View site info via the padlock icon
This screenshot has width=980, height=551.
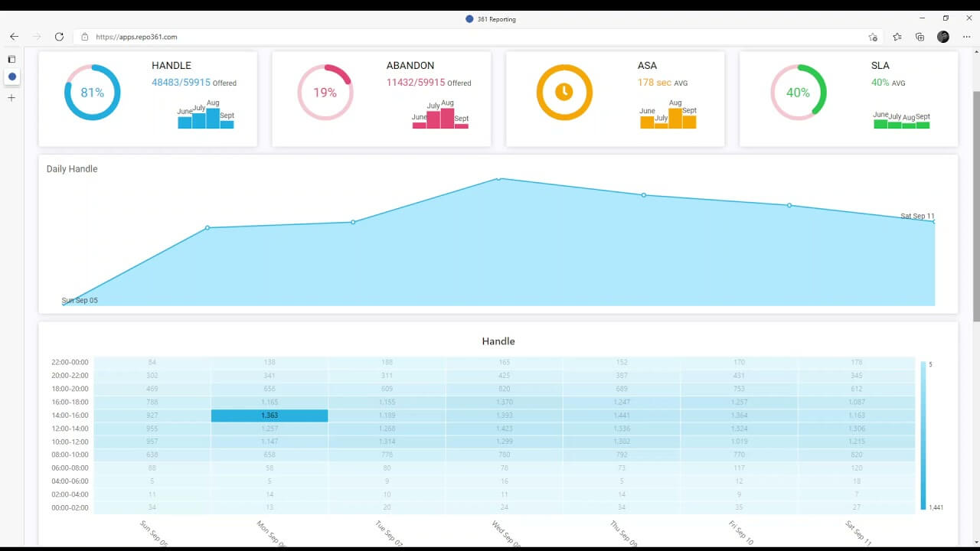tap(85, 37)
